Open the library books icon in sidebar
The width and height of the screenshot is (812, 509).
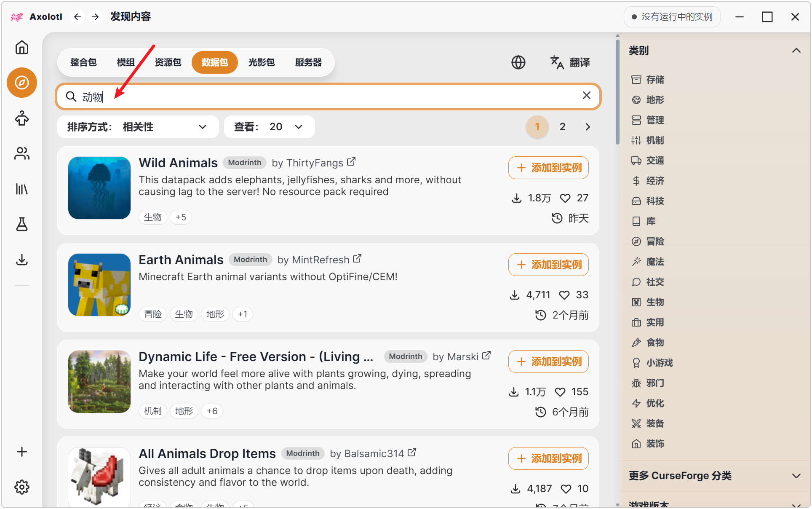point(22,189)
